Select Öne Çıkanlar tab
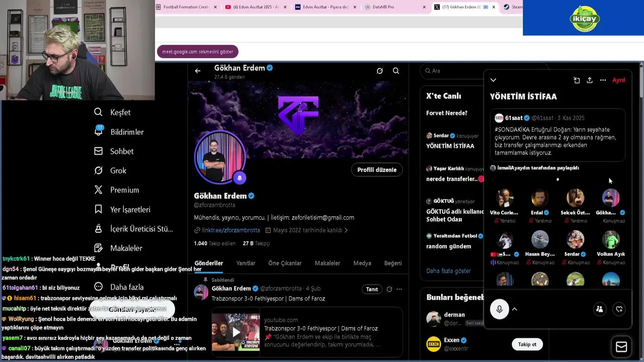The height and width of the screenshot is (362, 644). (x=285, y=263)
